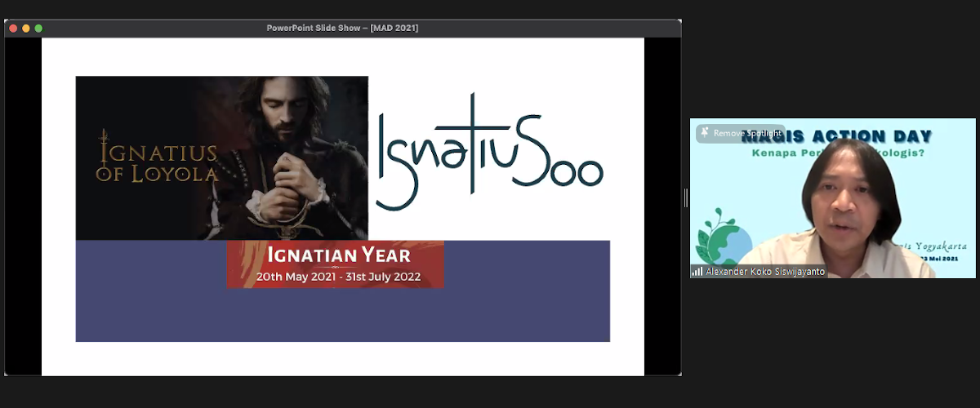Click the Ignatius of Loyola movie image
Viewport: 980px width, 408px height.
[x=222, y=158]
